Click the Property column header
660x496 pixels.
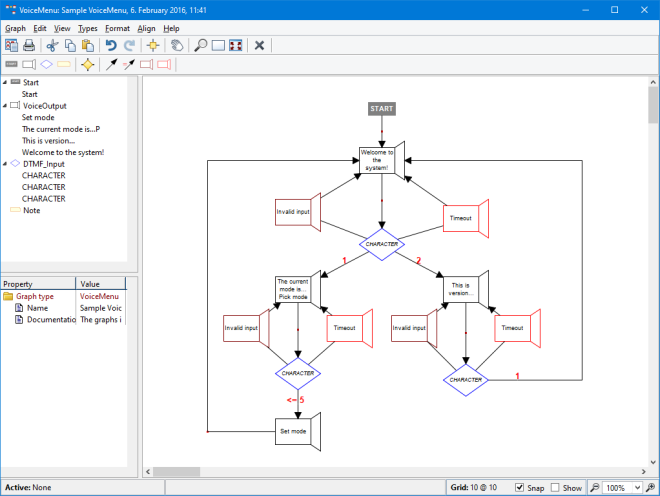(38, 284)
